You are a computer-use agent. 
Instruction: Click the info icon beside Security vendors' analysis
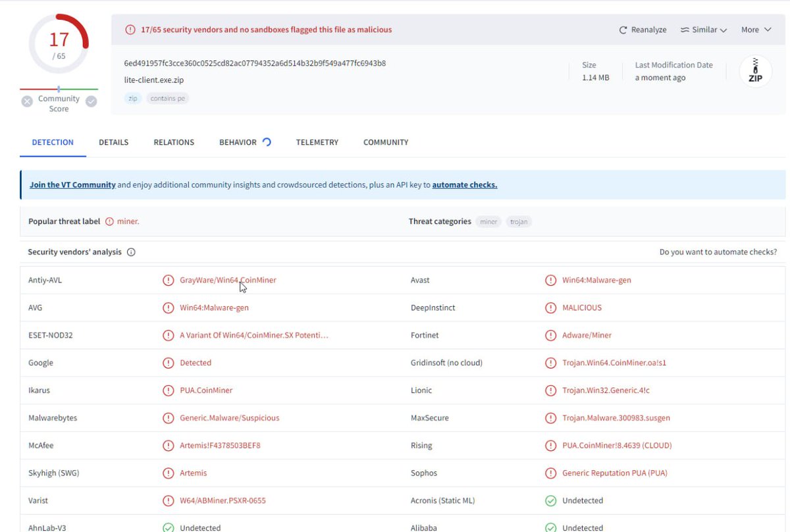coord(131,252)
